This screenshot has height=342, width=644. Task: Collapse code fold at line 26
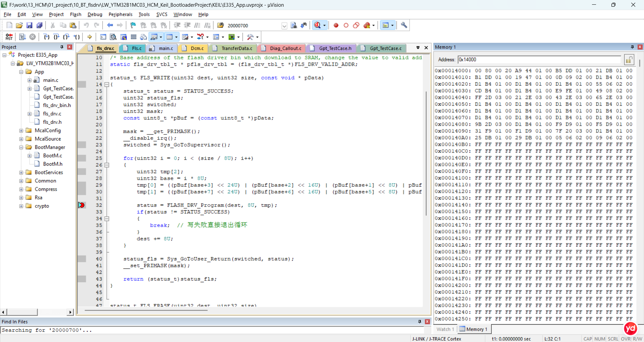[x=107, y=165]
